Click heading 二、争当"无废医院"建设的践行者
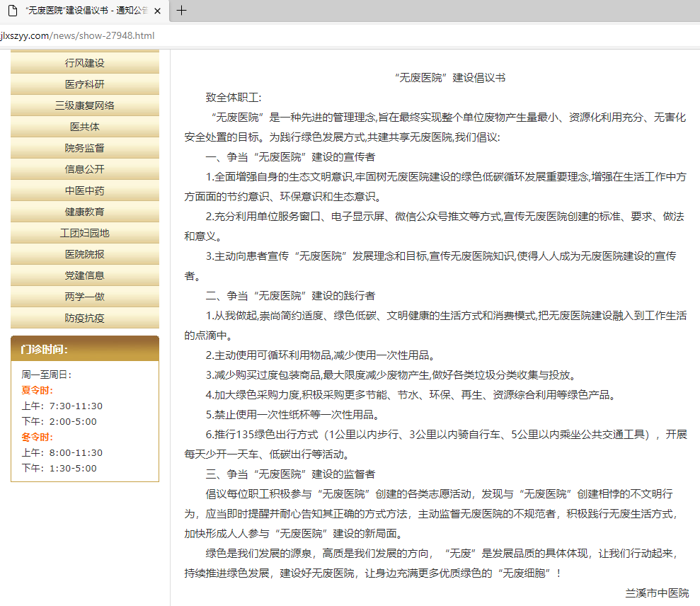 pyautogui.click(x=290, y=296)
